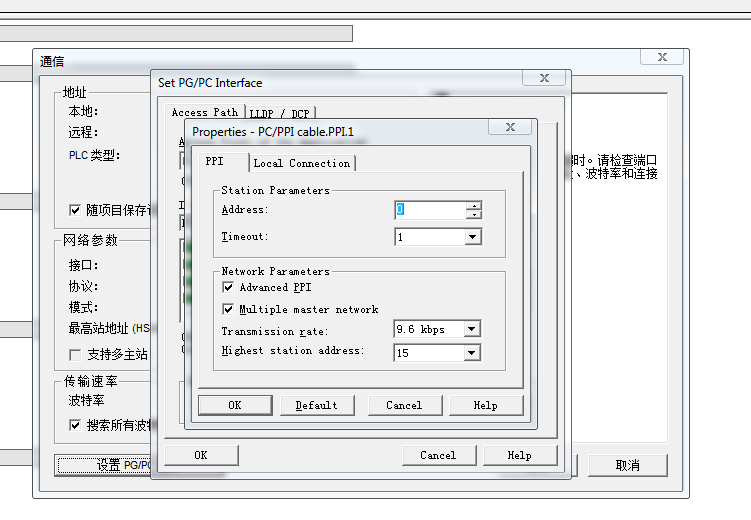
Task: Expand the Transmission rate dropdown
Action: click(473, 330)
